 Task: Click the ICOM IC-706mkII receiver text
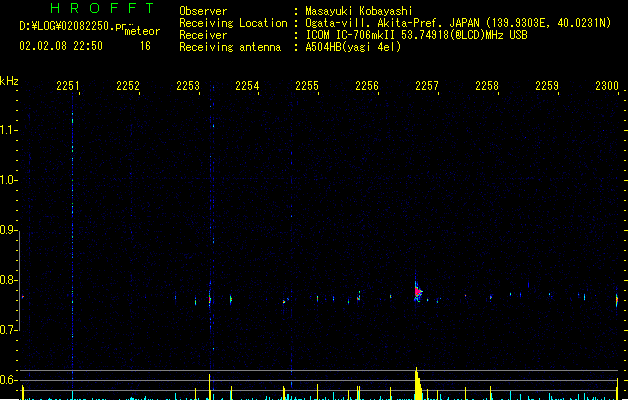pos(416,35)
